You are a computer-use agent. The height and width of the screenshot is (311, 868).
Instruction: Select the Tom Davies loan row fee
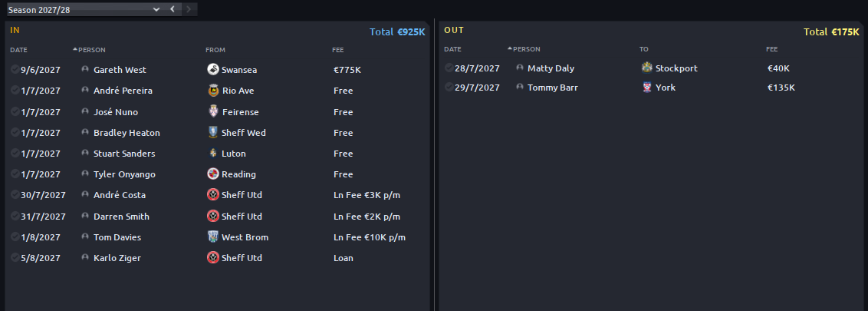(x=370, y=237)
